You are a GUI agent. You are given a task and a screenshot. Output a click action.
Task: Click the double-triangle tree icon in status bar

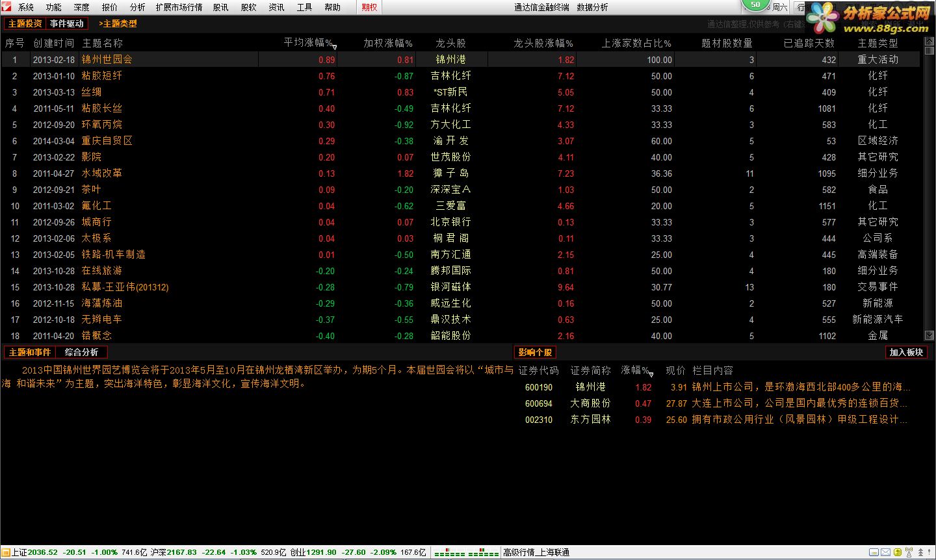pyautogui.click(x=920, y=552)
